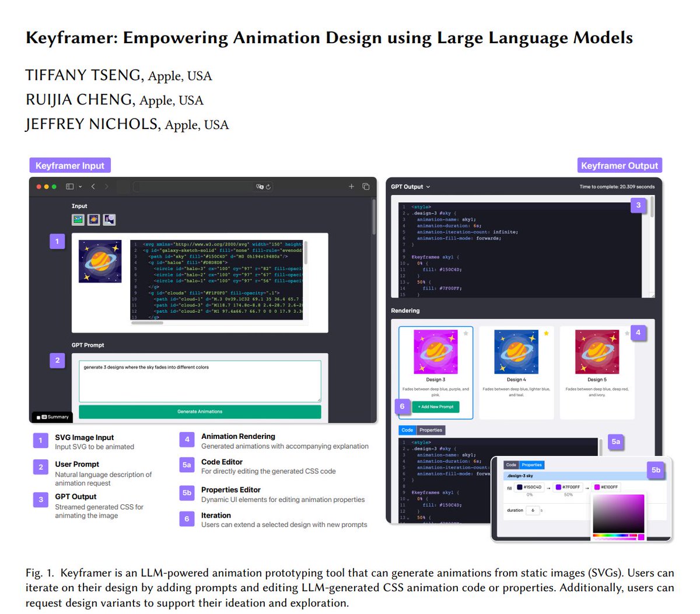700x614 pixels.
Task: Click the Design 3 title text
Action: 436,379
